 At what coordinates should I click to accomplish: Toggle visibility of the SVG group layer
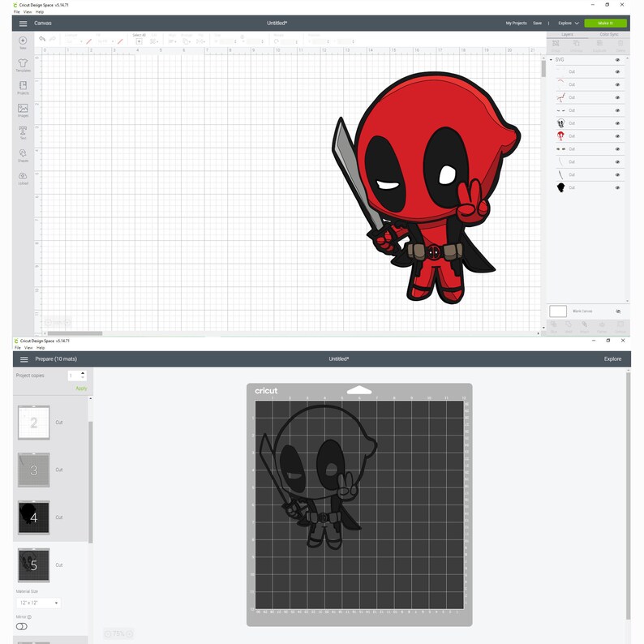pos(617,60)
